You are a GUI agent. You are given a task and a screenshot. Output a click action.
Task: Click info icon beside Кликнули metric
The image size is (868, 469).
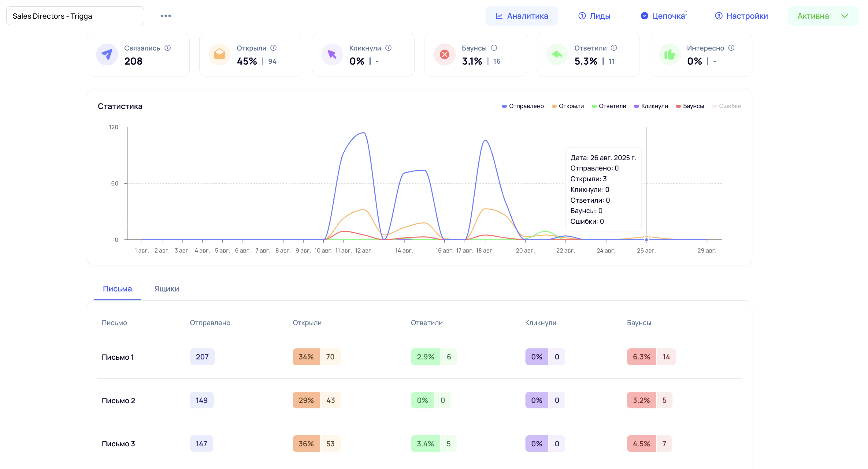point(388,48)
